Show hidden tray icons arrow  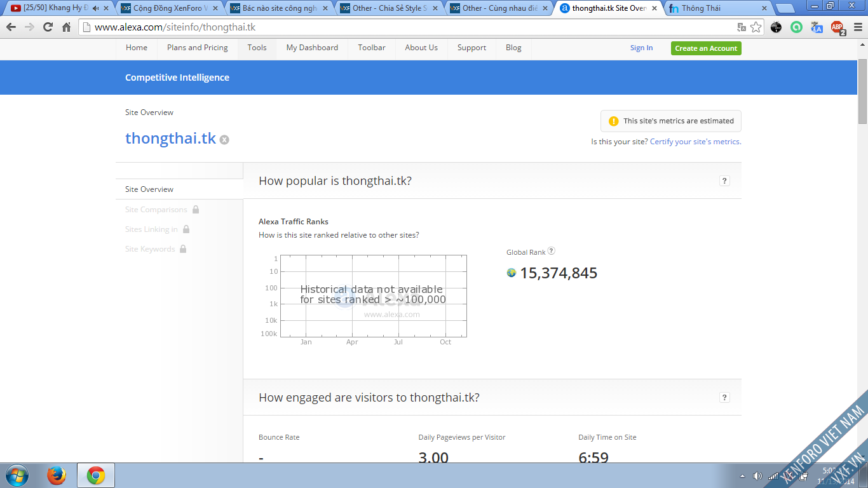[743, 476]
